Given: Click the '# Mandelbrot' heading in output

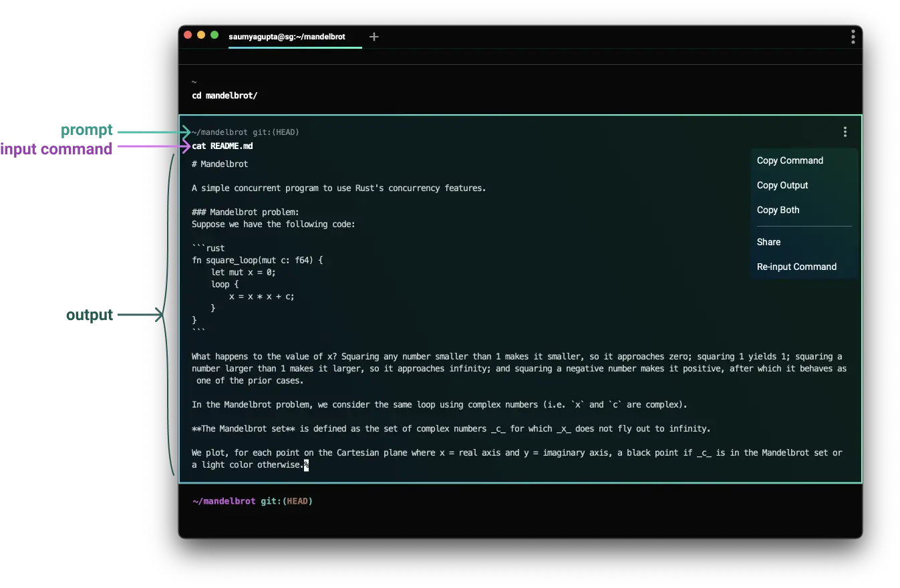Looking at the screenshot, I should 220,164.
